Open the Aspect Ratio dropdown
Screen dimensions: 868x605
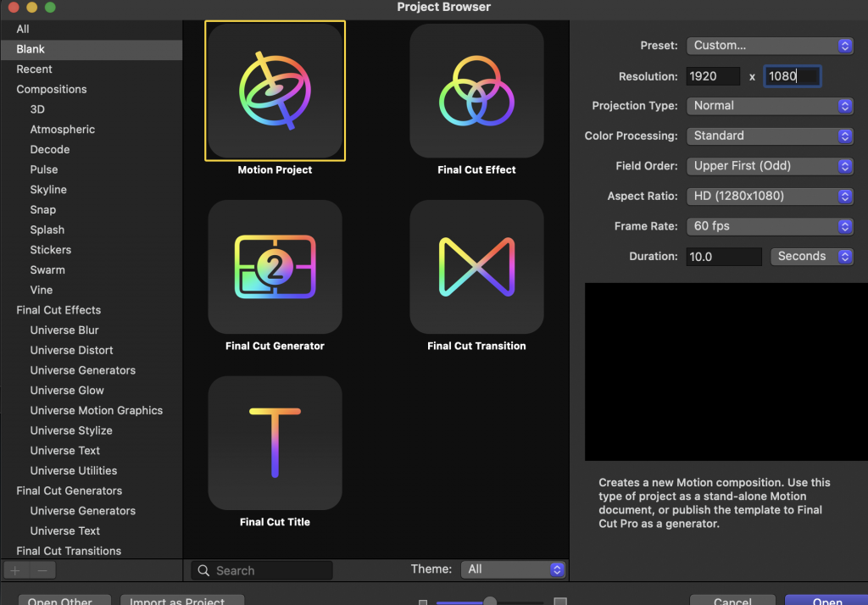(x=770, y=196)
